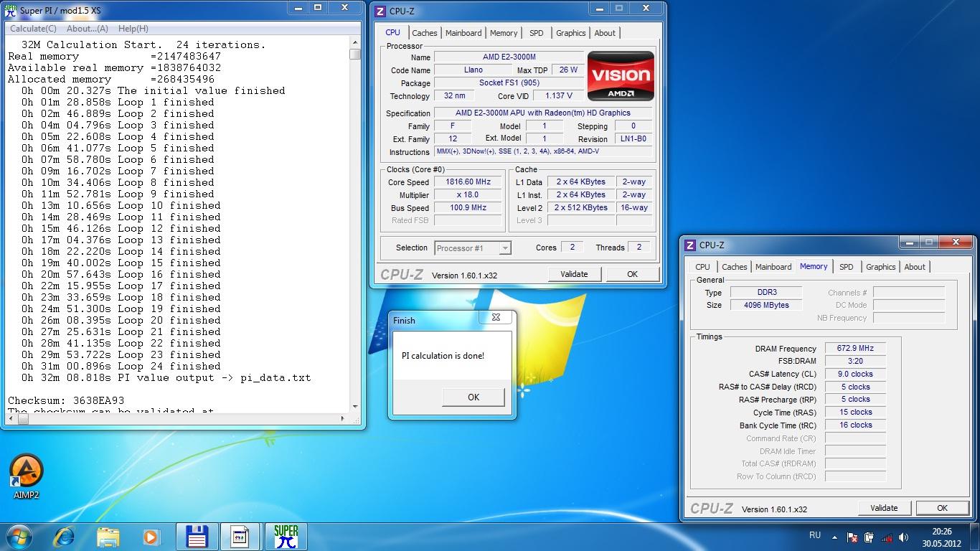
Task: Switch to Caches tab in top CPU-Z window
Action: tap(425, 33)
